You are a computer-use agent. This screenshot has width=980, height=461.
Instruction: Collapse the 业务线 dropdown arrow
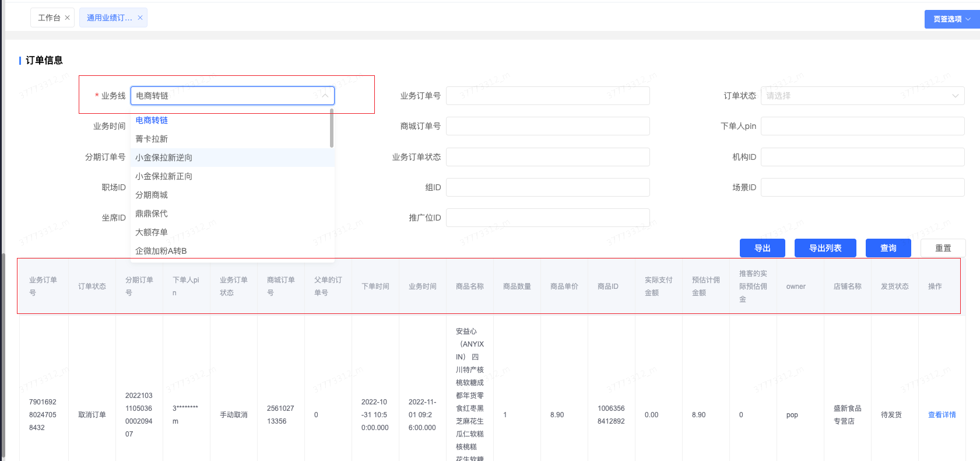click(325, 96)
